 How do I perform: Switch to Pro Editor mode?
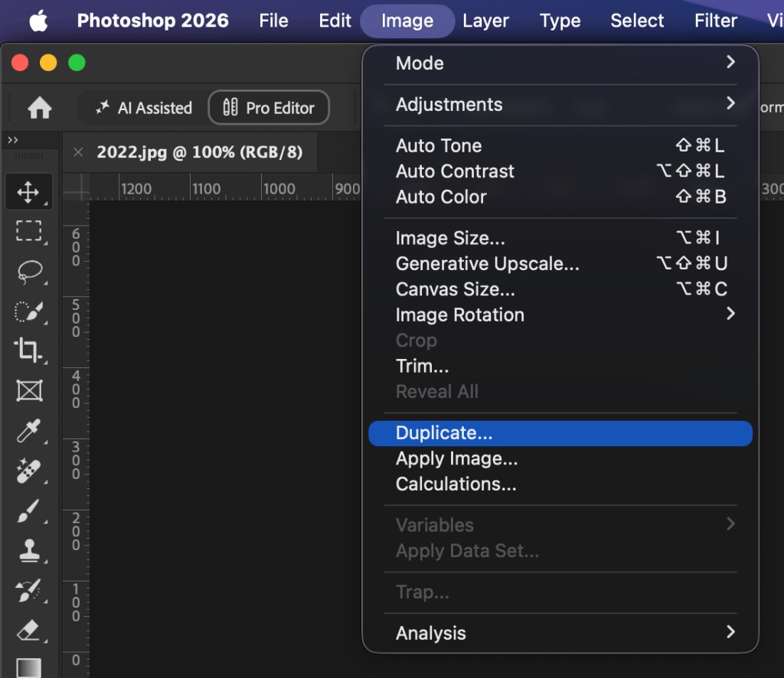point(269,107)
